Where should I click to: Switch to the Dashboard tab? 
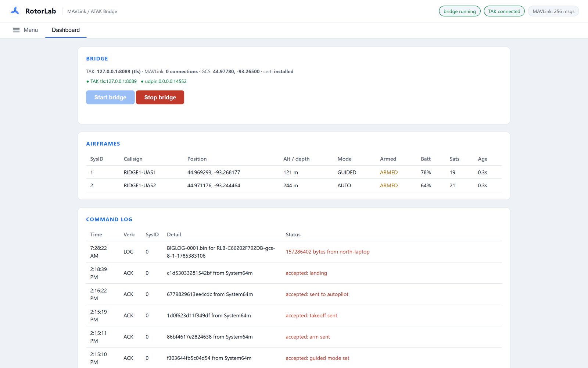click(x=66, y=30)
